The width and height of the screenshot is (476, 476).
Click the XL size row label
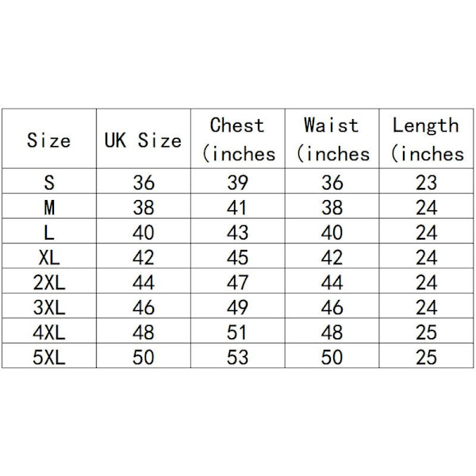pos(49,257)
